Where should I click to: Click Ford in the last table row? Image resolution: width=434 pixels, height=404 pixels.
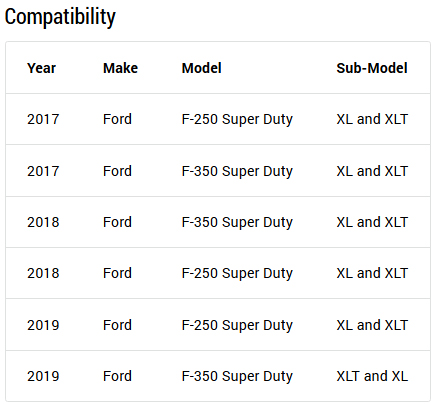[x=117, y=376]
